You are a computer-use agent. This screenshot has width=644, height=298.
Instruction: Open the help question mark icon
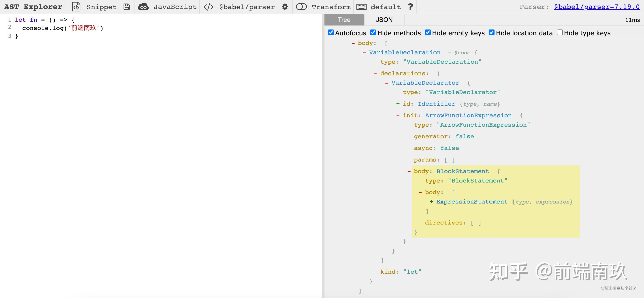pyautogui.click(x=410, y=7)
